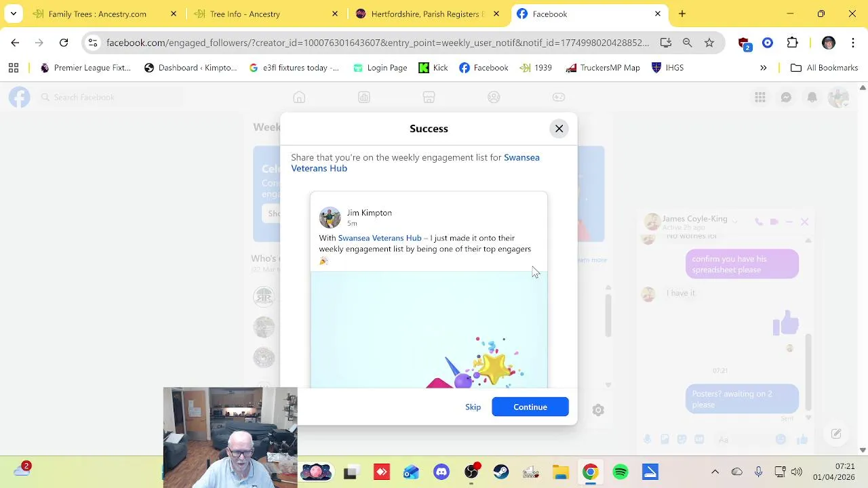
Task: Reload the current page
Action: click(x=64, y=43)
